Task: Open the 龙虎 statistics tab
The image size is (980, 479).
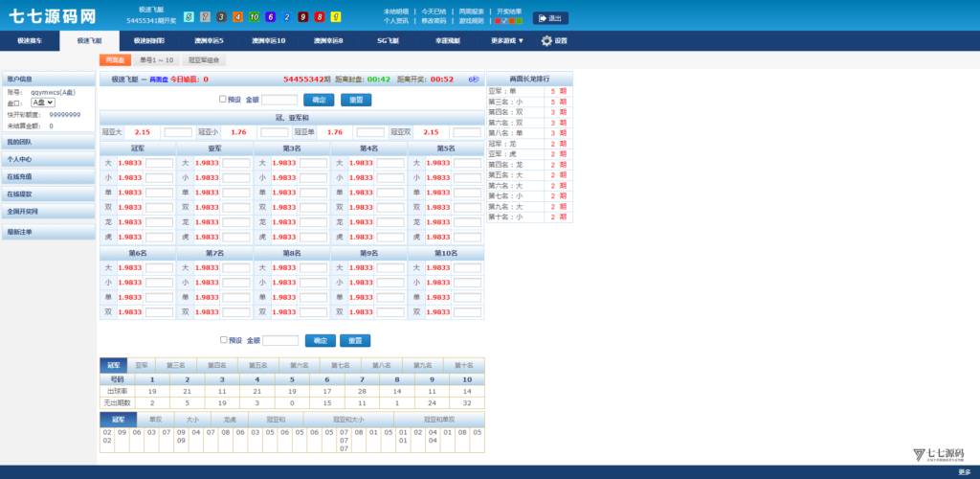Action: coord(230,420)
